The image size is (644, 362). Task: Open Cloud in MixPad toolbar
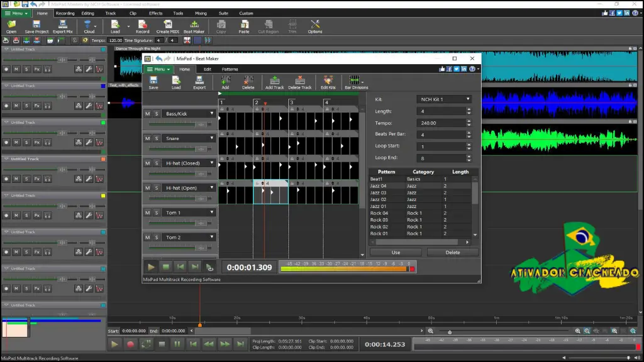click(89, 26)
